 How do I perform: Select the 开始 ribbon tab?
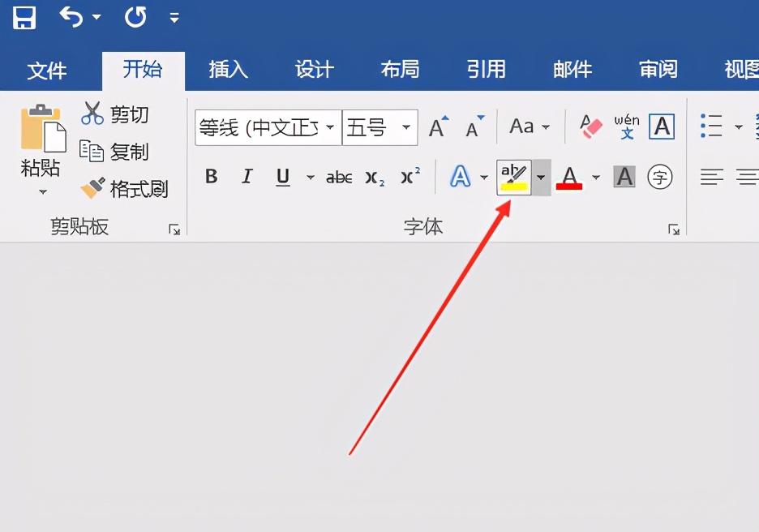pos(143,70)
